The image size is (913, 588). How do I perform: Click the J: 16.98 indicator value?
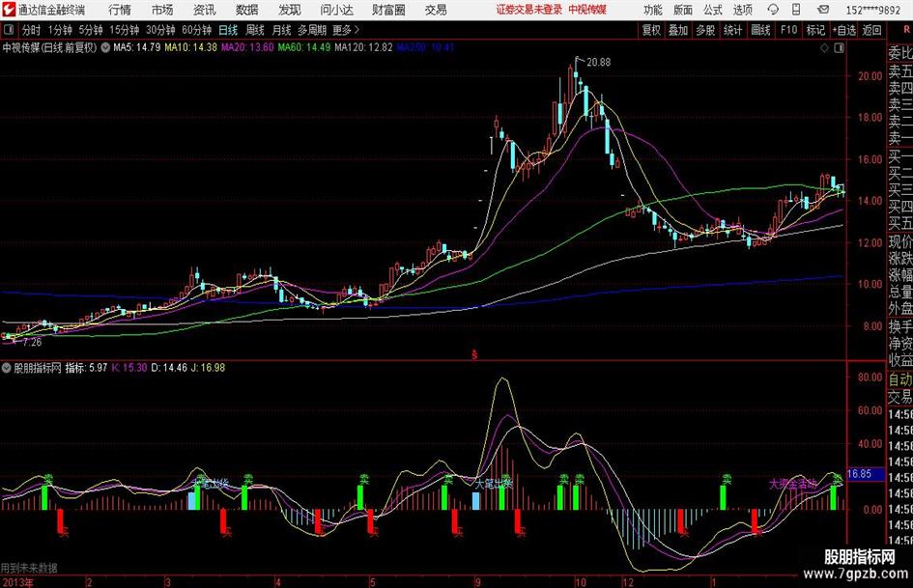click(x=208, y=368)
